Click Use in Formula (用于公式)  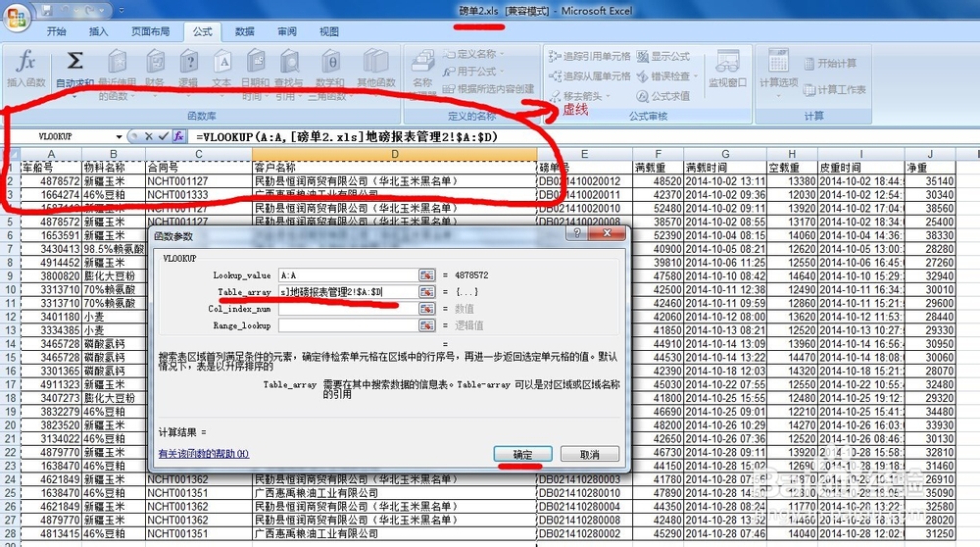pyautogui.click(x=472, y=72)
